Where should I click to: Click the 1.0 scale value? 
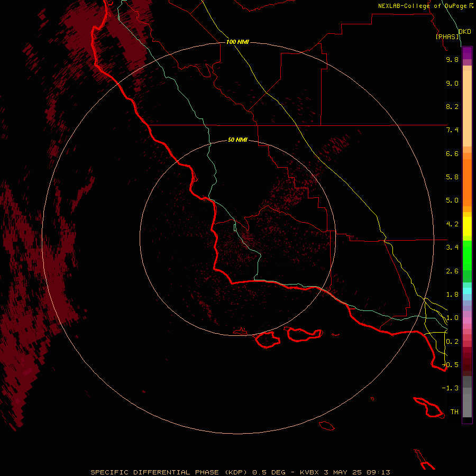452,318
